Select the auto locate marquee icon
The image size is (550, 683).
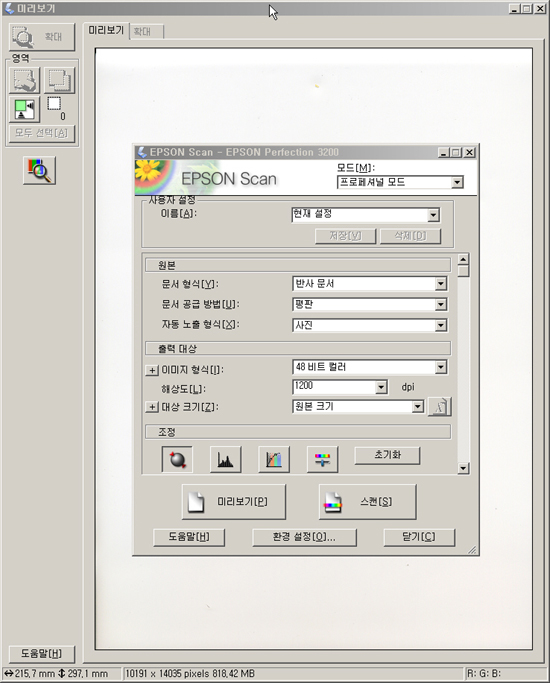coord(24,80)
